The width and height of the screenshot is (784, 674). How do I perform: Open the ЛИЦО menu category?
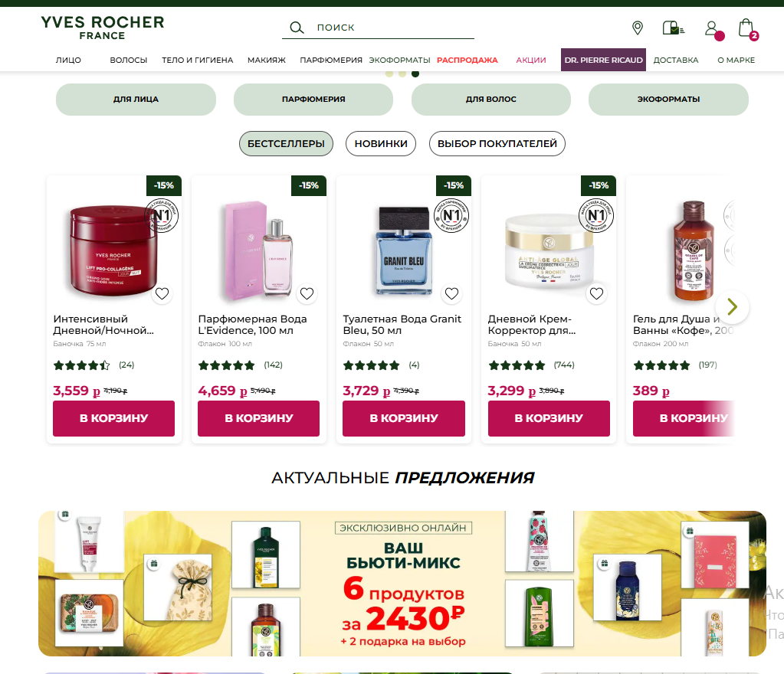coord(68,60)
